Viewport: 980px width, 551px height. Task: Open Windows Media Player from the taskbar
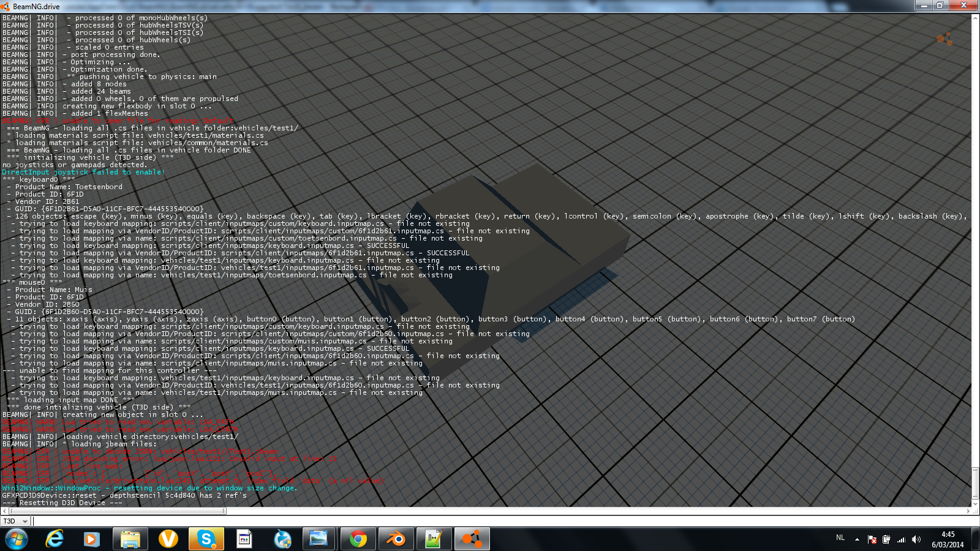[92, 539]
